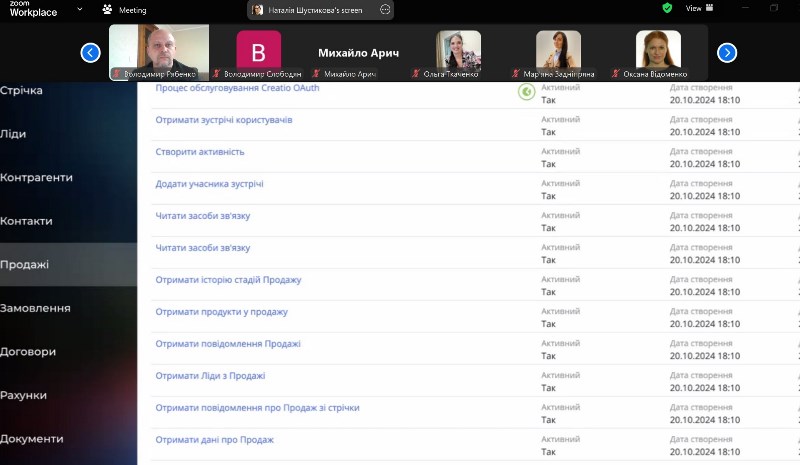This screenshot has height=465, width=800.
Task: Click creation date in Додати учасника зустрічі row
Action: [x=705, y=196]
